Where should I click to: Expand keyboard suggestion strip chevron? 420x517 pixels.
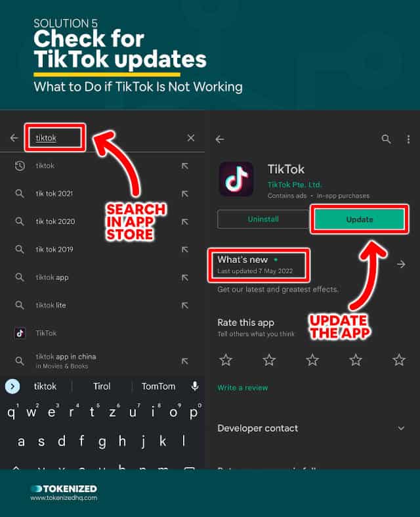pos(12,386)
